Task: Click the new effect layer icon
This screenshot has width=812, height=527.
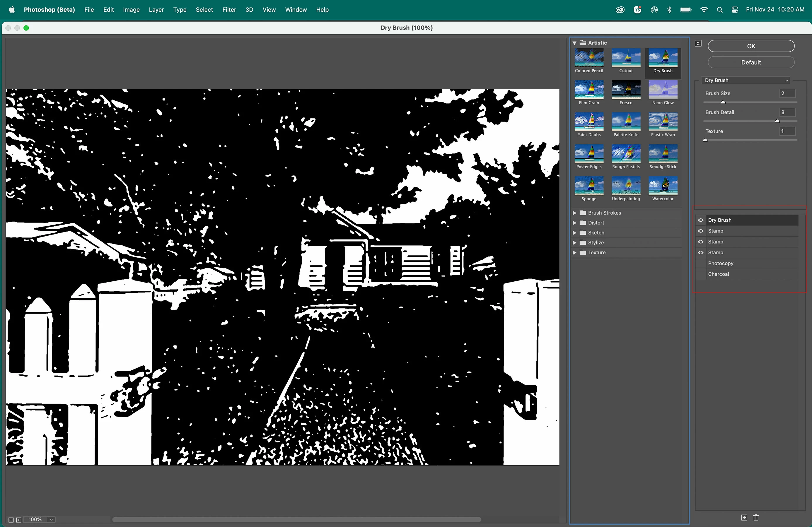Action: [x=744, y=517]
